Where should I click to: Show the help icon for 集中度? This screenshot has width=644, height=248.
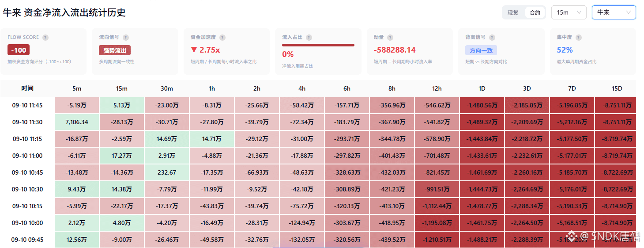click(x=579, y=38)
